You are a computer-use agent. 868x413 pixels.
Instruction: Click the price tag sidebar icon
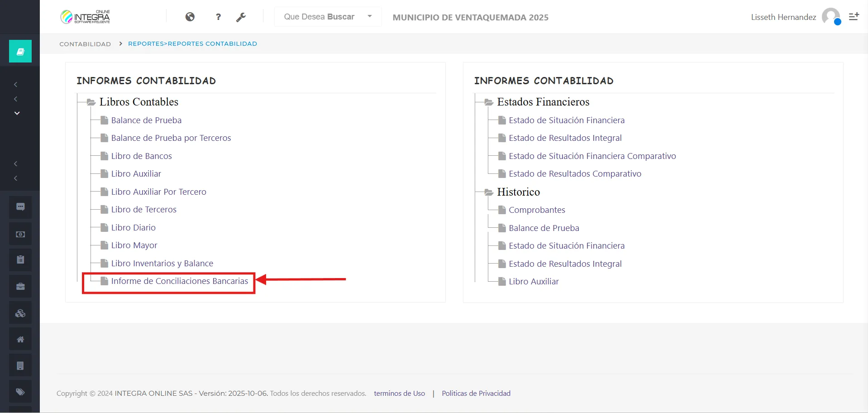tap(20, 392)
